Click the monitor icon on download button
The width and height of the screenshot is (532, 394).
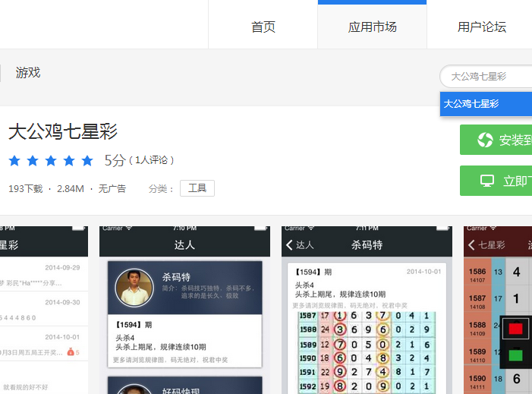[x=487, y=181]
